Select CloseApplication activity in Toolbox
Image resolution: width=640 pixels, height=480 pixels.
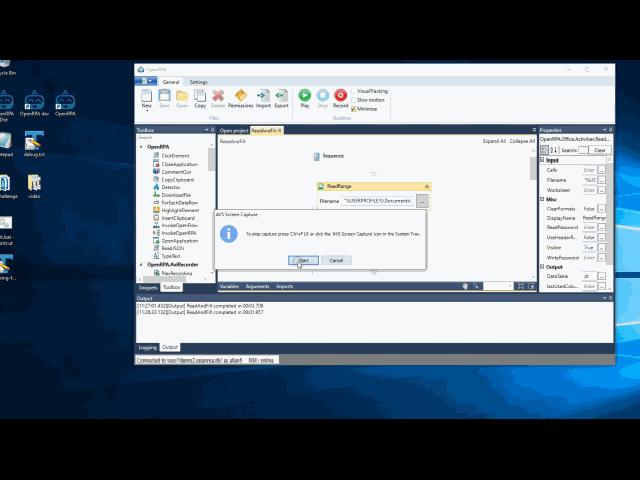pos(180,164)
